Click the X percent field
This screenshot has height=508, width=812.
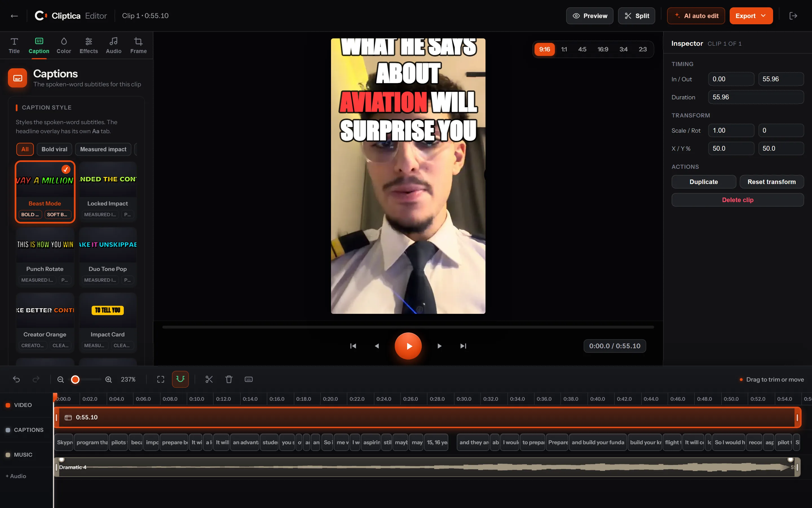tap(731, 148)
